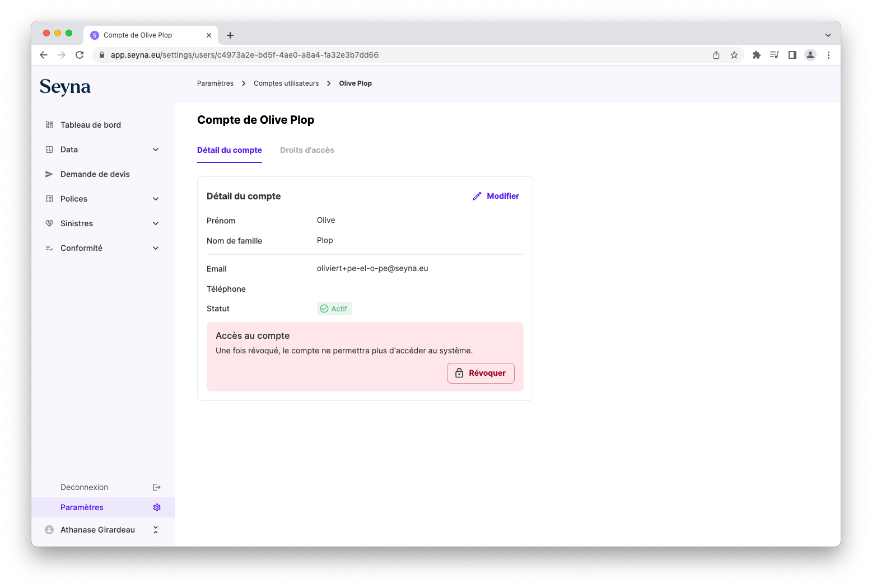The height and width of the screenshot is (588, 872).
Task: Click the browser back arrow
Action: click(x=44, y=55)
